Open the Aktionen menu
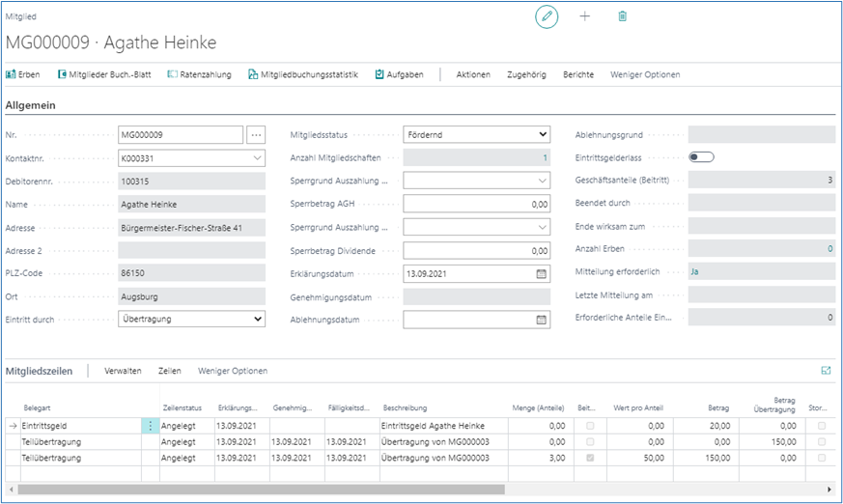 473,74
